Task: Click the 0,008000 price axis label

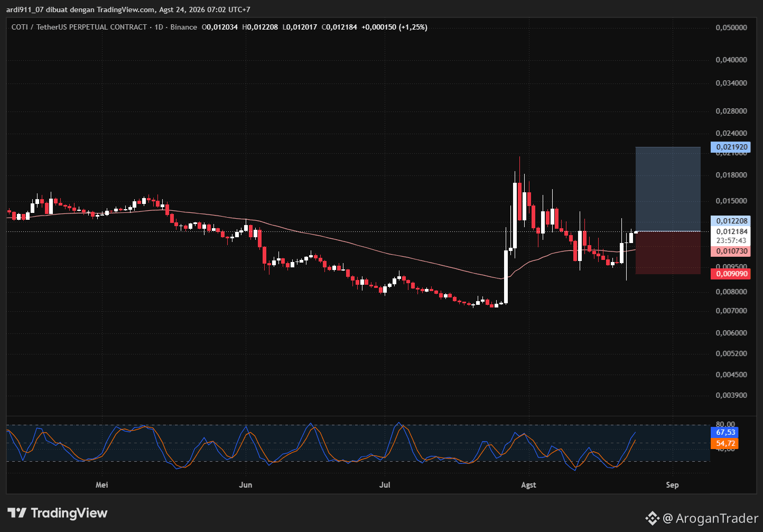Action: (x=731, y=292)
